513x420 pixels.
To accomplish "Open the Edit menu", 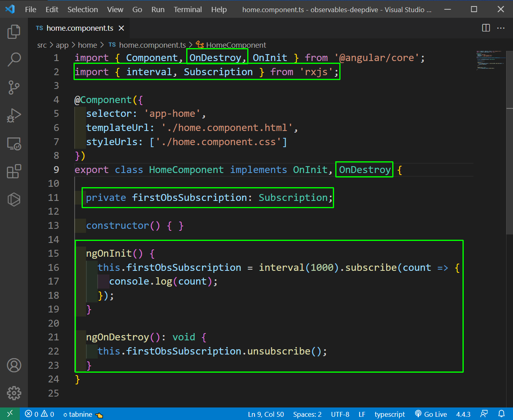I will (x=52, y=9).
